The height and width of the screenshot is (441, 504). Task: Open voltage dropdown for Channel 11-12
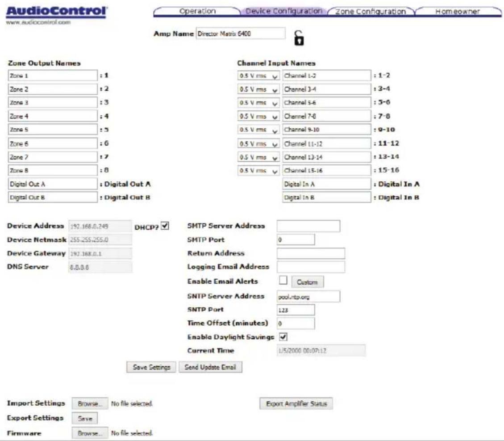[x=258, y=143]
